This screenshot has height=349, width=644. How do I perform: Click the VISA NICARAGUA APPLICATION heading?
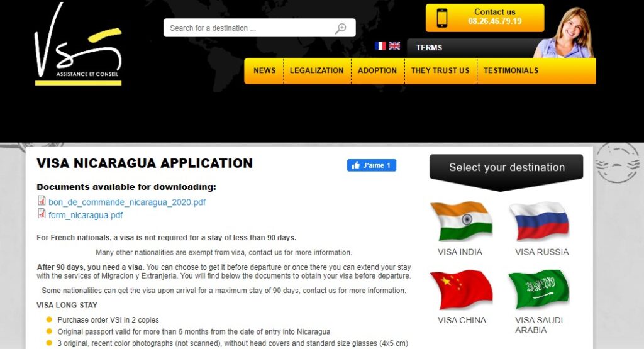click(145, 163)
